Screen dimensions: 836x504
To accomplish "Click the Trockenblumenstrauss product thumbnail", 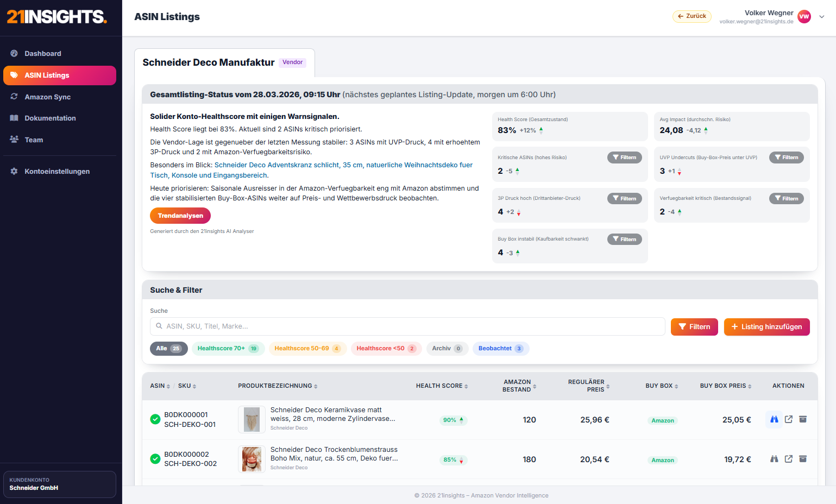I will [252, 459].
